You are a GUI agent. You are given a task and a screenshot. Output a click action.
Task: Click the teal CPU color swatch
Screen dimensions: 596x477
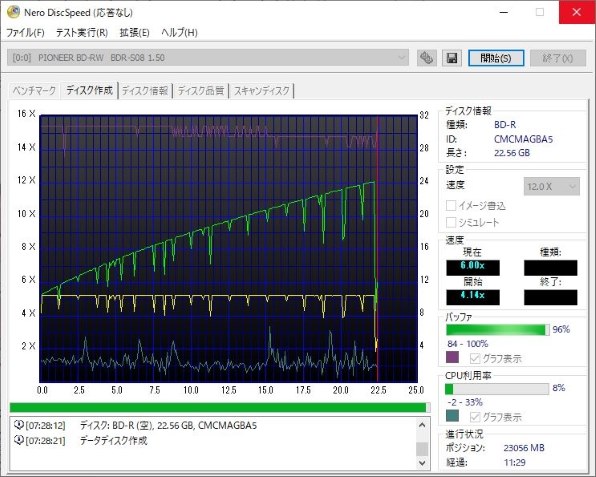pos(452,416)
